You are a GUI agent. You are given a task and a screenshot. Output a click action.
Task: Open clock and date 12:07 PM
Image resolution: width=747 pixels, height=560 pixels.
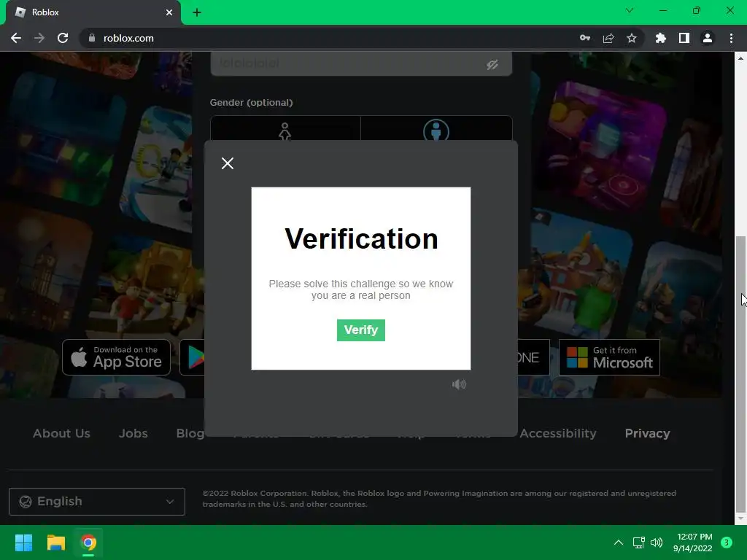[693, 542]
